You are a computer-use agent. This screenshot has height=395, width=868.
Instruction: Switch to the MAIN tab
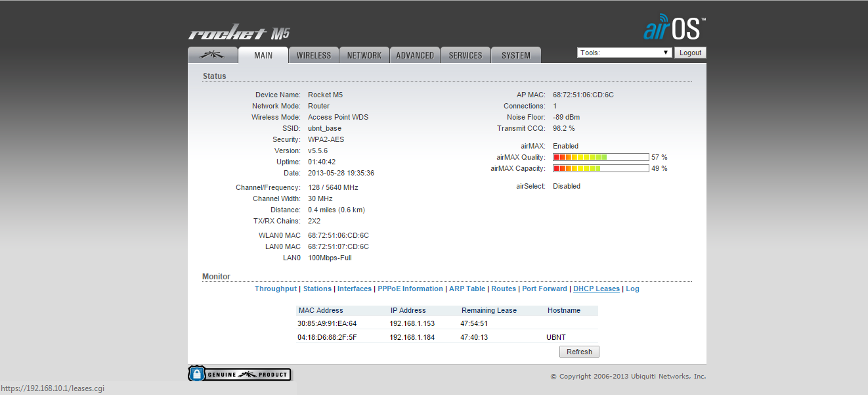263,55
